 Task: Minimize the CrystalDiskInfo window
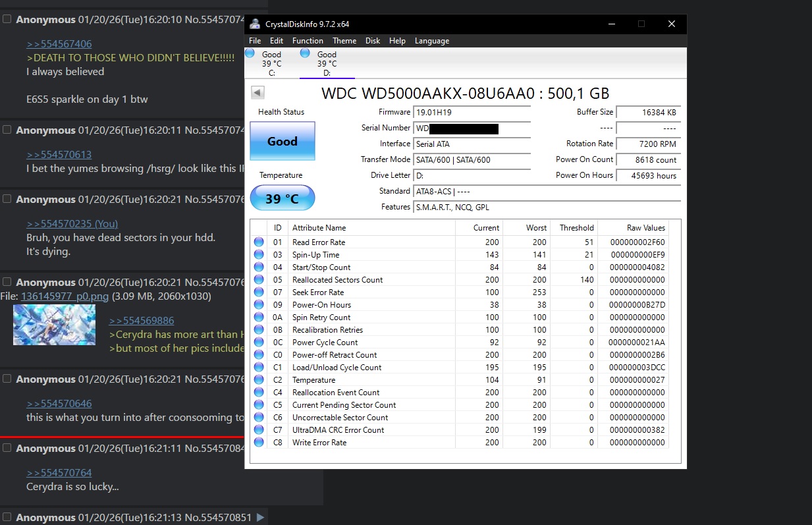tap(611, 24)
